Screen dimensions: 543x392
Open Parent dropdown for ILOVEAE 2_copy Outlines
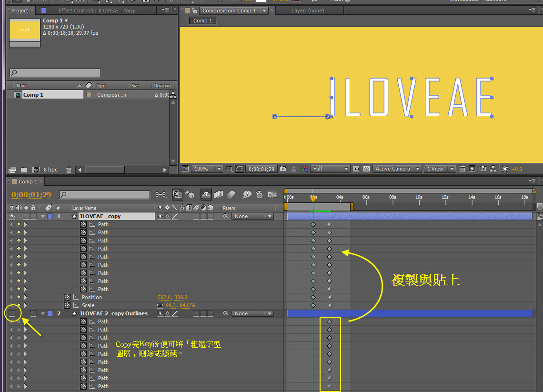(252, 313)
